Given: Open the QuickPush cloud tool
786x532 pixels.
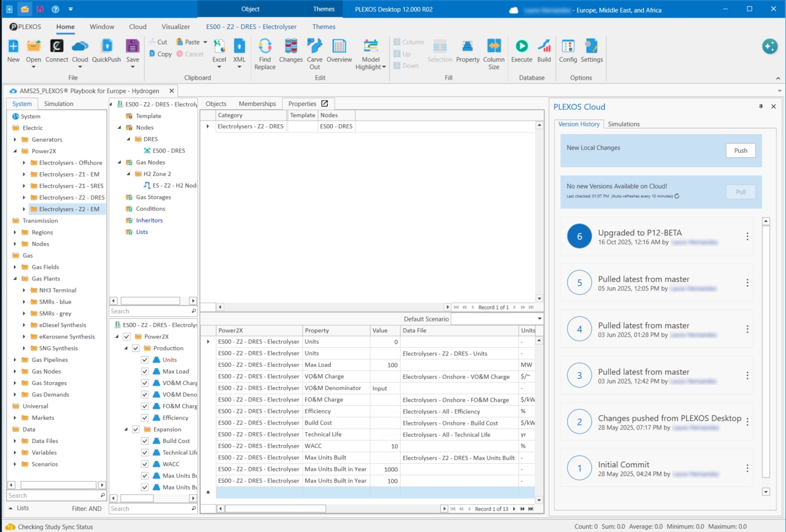Looking at the screenshot, I should tap(106, 50).
